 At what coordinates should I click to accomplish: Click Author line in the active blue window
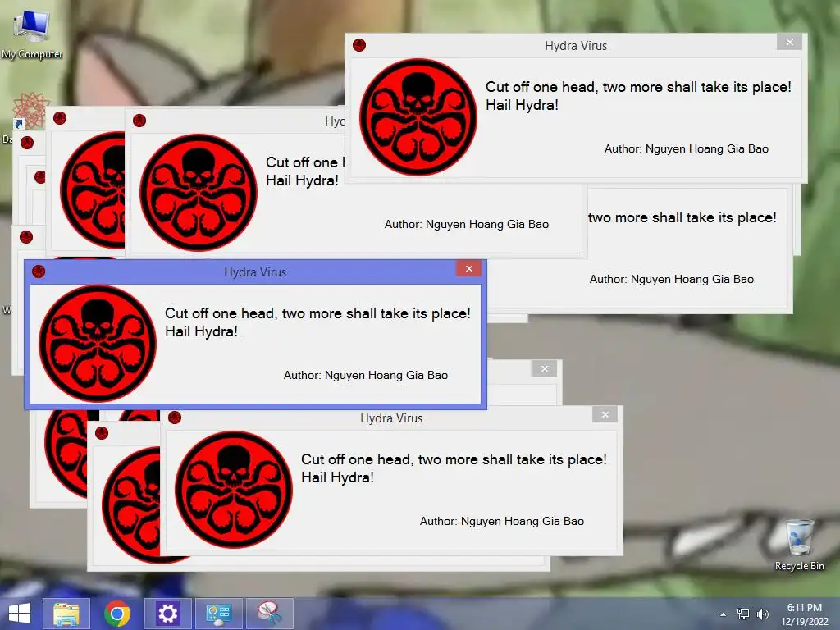365,376
